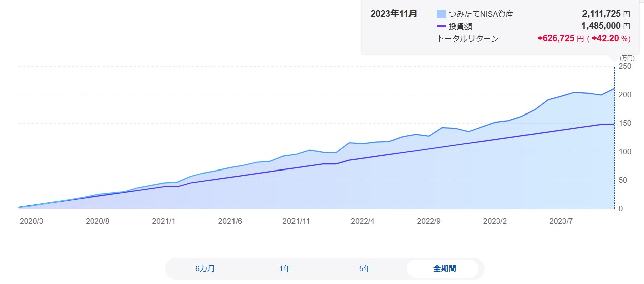Click the +42.20 % return percentage

click(611, 38)
